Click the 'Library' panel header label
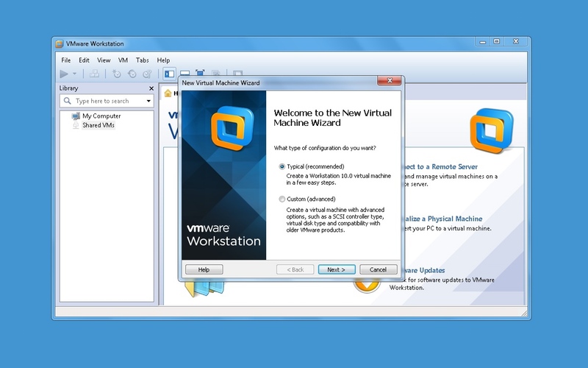 pos(68,88)
